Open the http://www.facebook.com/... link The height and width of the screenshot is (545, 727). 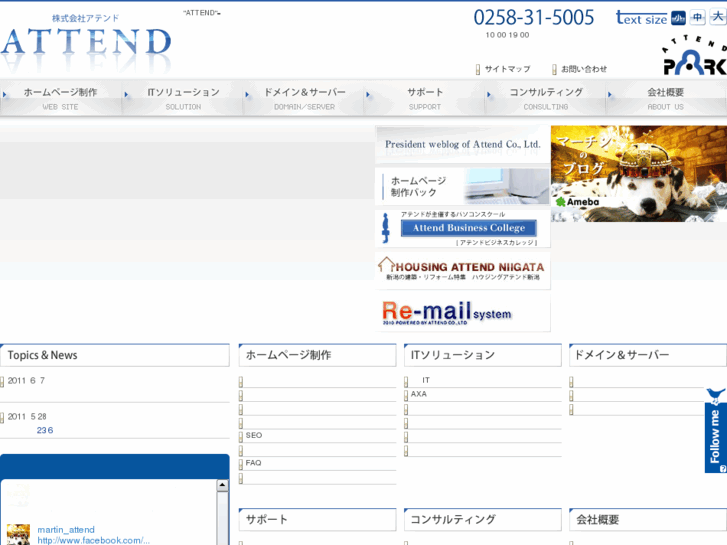pos(93,540)
